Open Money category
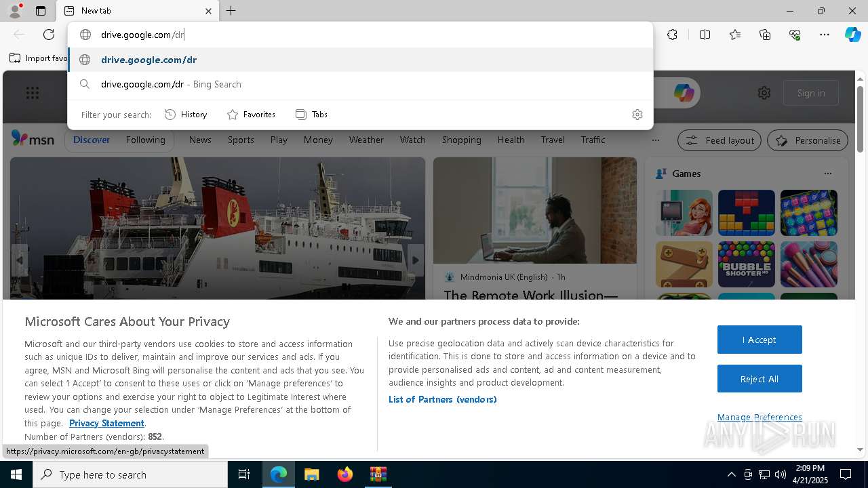The width and height of the screenshot is (868, 488). 318,140
